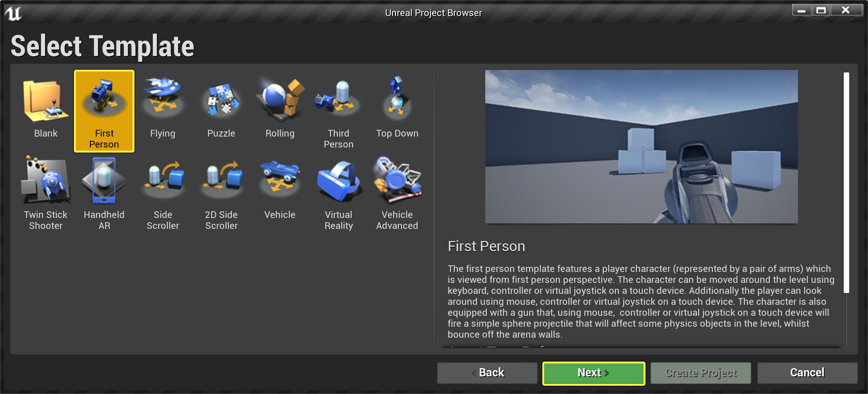This screenshot has height=394, width=868.
Task: Cancel the project creation dialog
Action: click(807, 372)
